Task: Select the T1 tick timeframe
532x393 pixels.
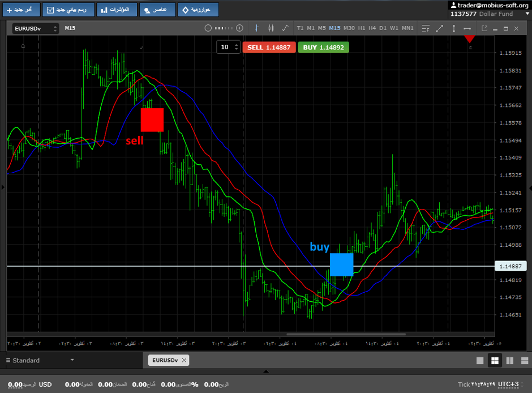Action: click(x=300, y=28)
